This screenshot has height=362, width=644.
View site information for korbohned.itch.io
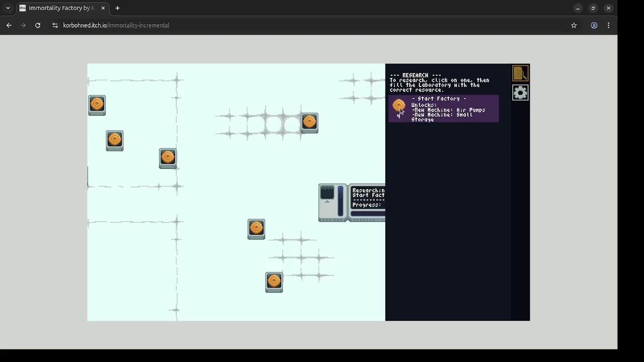[x=55, y=25]
